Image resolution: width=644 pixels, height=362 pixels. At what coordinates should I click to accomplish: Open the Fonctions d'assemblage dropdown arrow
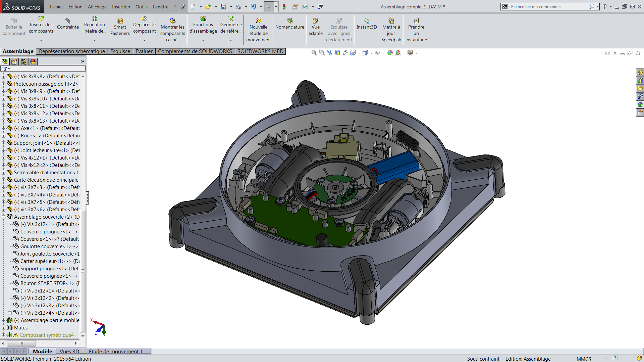203,40
